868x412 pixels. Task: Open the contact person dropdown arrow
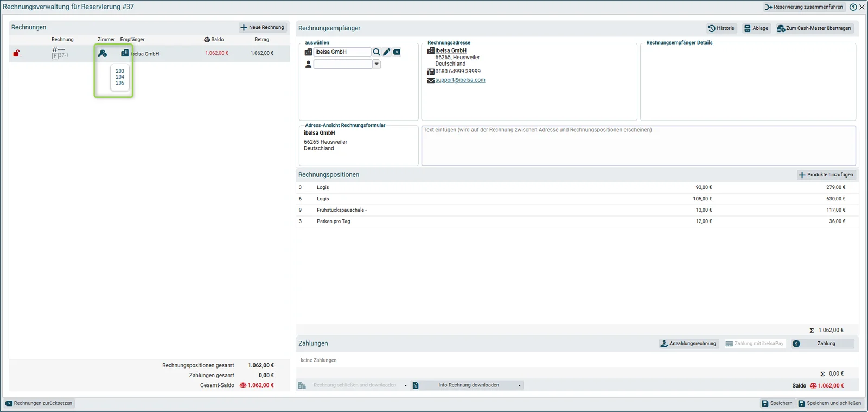point(376,64)
